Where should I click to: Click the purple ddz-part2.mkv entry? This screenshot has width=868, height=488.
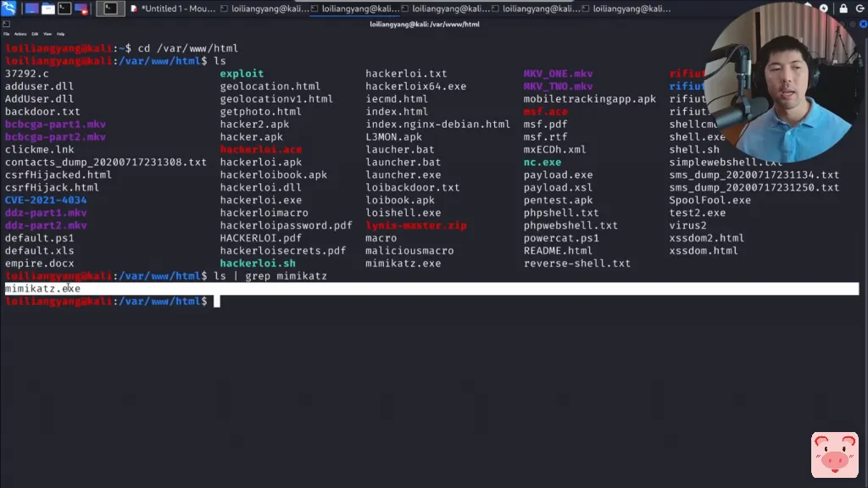46,225
